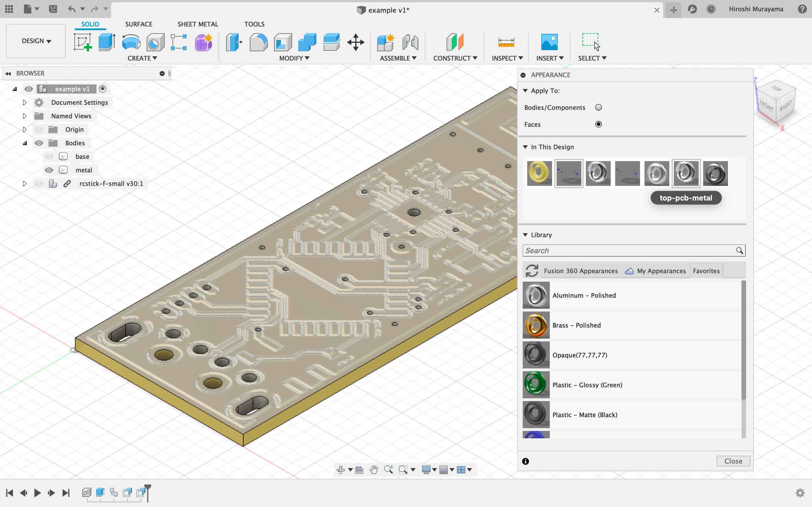Click the Insert image icon
Image resolution: width=812 pixels, height=507 pixels.
click(549, 42)
